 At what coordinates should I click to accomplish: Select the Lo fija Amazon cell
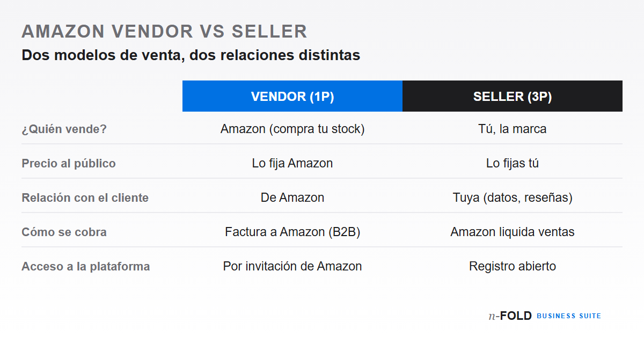click(292, 164)
